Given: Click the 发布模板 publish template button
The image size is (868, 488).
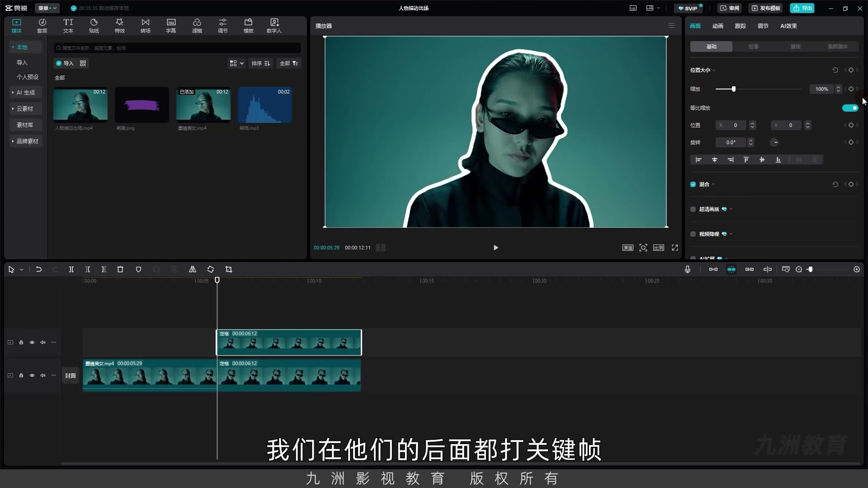Looking at the screenshot, I should tap(766, 8).
